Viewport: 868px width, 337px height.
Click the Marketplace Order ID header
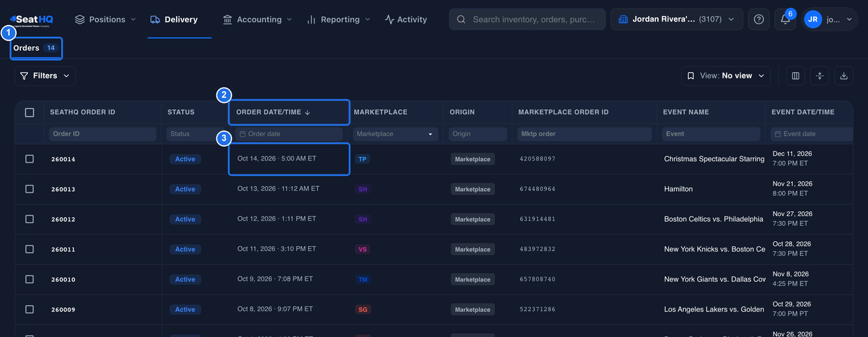click(x=563, y=112)
